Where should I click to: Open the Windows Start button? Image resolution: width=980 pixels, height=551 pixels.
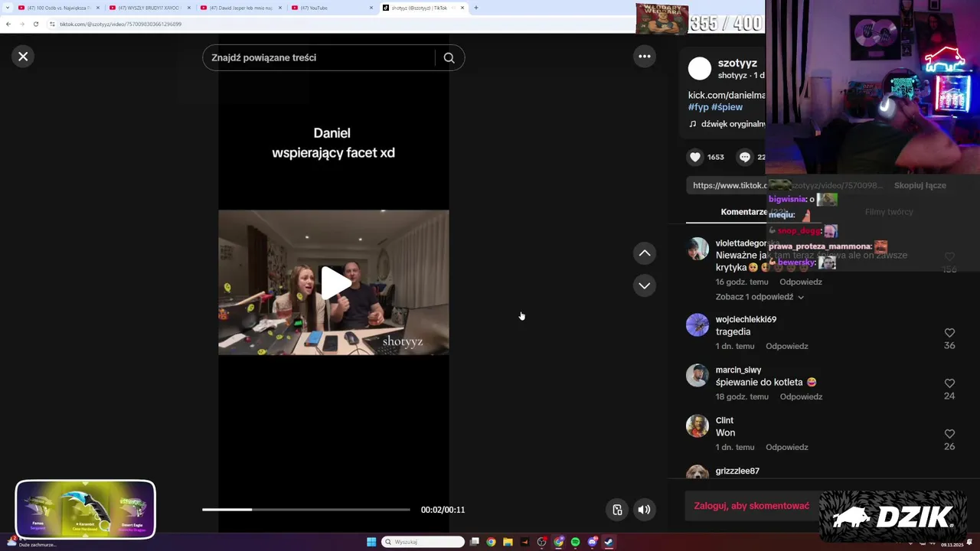[371, 542]
